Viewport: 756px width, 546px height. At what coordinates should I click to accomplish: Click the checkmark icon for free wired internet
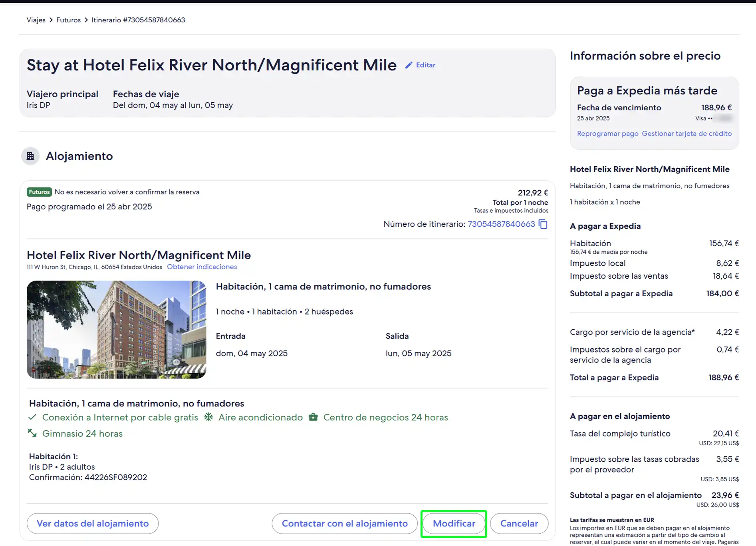click(32, 417)
